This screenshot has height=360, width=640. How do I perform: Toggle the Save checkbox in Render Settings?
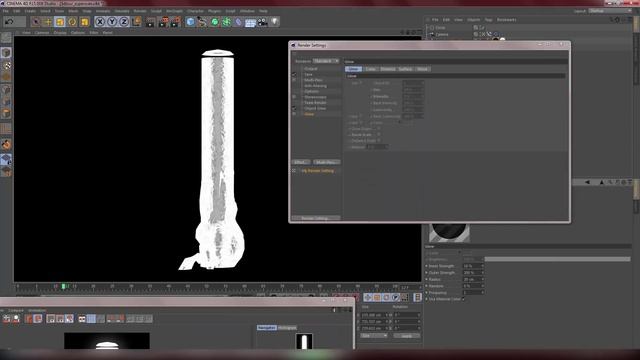pos(294,75)
